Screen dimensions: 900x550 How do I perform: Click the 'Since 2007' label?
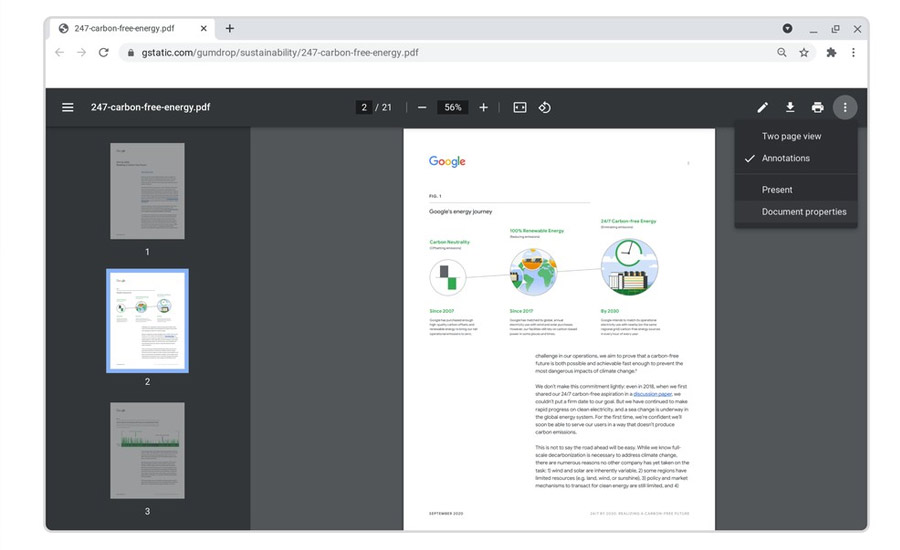coord(441,311)
